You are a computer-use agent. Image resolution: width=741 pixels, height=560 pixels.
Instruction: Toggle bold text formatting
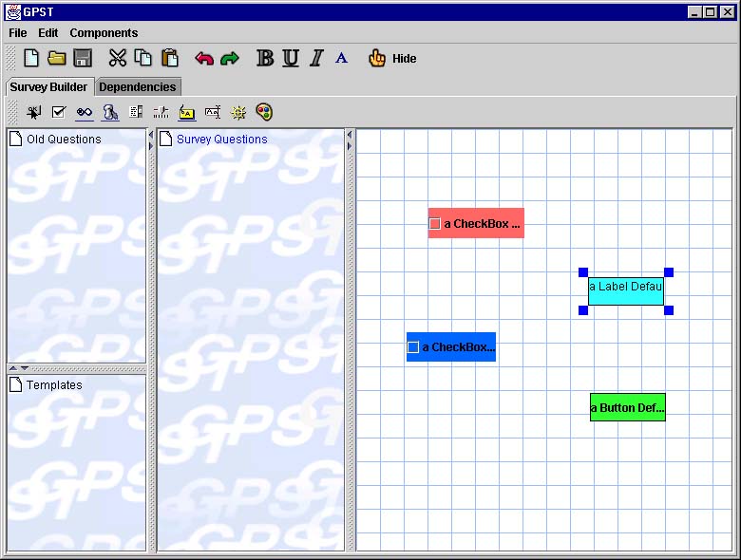(265, 59)
